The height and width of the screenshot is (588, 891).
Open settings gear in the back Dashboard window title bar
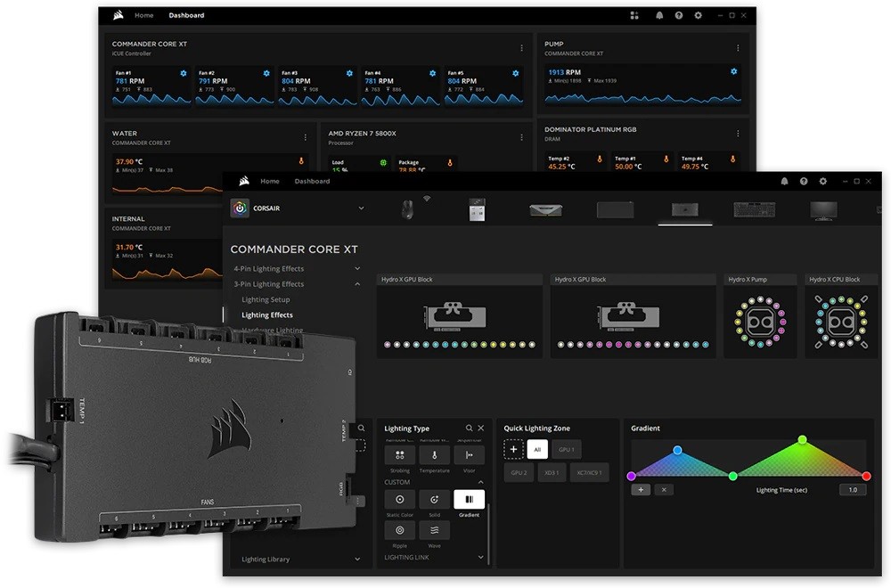tap(698, 15)
